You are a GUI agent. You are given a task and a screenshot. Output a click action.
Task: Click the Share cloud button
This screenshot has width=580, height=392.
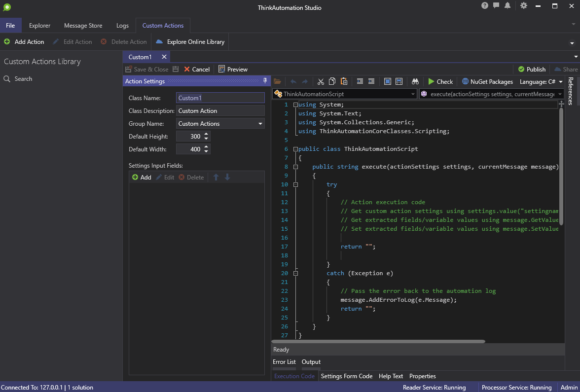(x=566, y=69)
